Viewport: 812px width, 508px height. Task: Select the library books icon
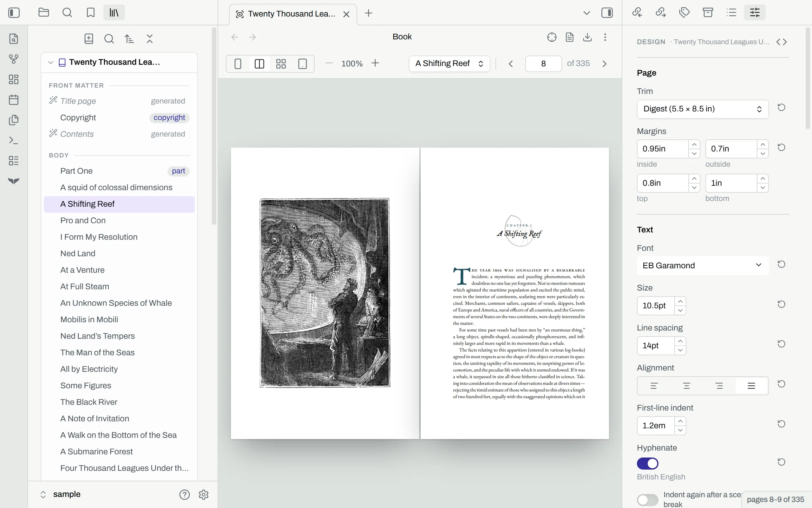coord(114,13)
